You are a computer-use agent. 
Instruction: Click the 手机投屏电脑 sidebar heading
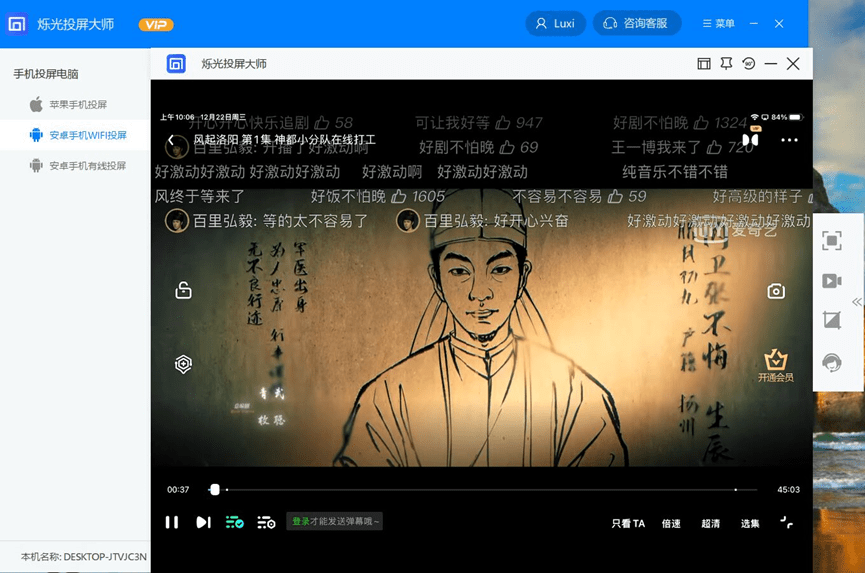coord(46,74)
